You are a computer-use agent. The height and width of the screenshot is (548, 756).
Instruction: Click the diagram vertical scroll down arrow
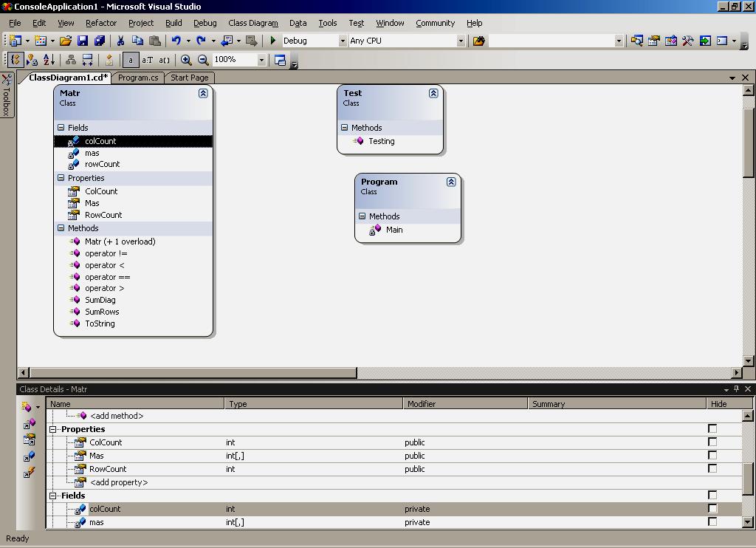tap(748, 360)
